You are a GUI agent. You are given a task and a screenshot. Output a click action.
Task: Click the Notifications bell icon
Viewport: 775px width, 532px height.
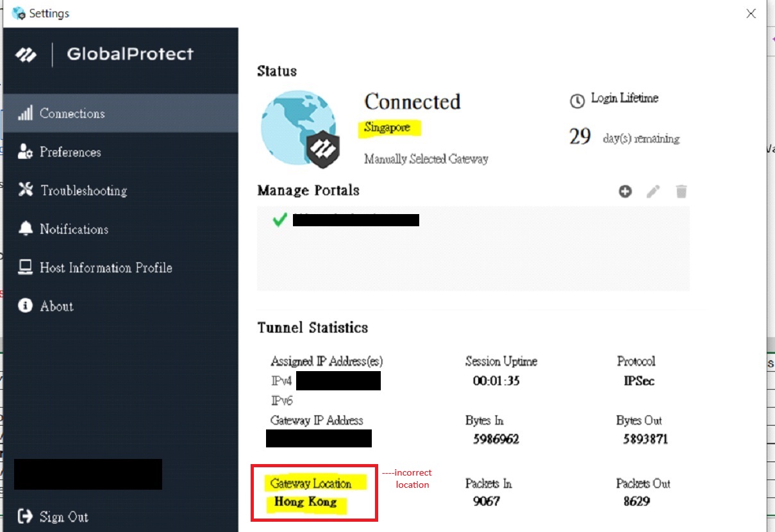(x=25, y=229)
